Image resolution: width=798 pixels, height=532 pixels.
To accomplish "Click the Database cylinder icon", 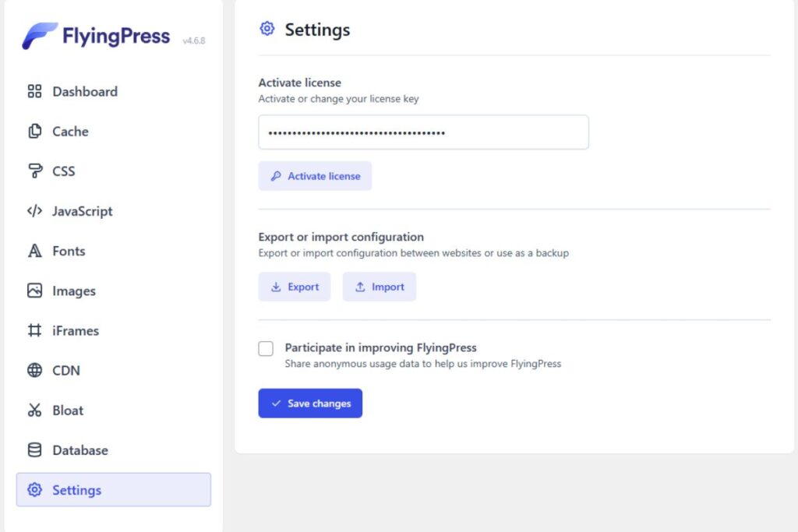I will tap(34, 450).
